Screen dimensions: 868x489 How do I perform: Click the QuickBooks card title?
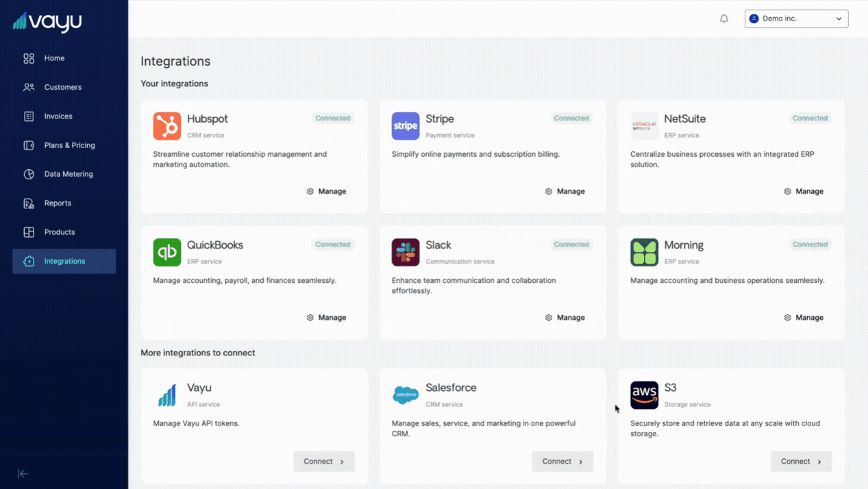(215, 245)
